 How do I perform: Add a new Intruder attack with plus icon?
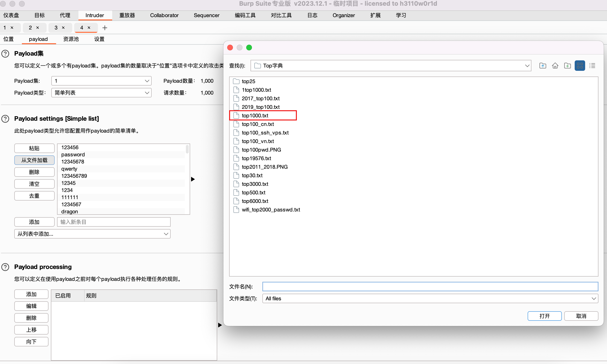pos(105,28)
